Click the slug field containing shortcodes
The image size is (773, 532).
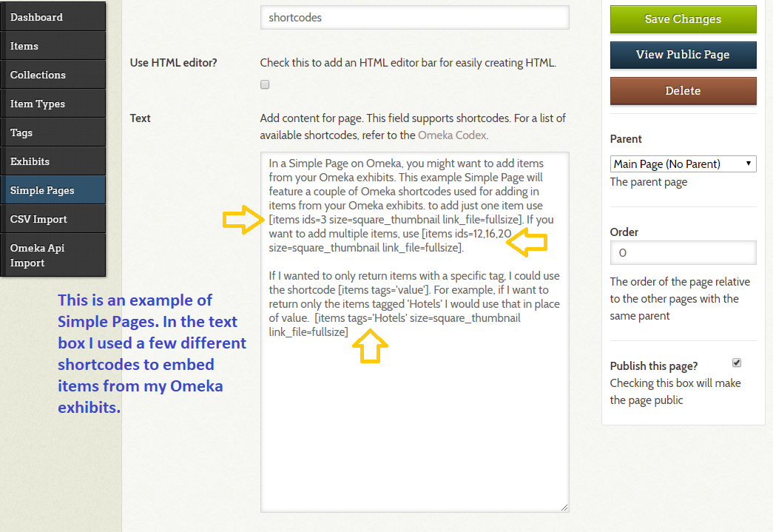(414, 18)
